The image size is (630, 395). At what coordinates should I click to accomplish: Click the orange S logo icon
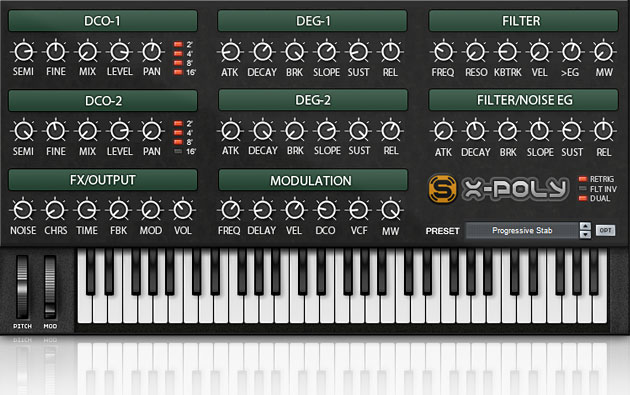pyautogui.click(x=442, y=188)
